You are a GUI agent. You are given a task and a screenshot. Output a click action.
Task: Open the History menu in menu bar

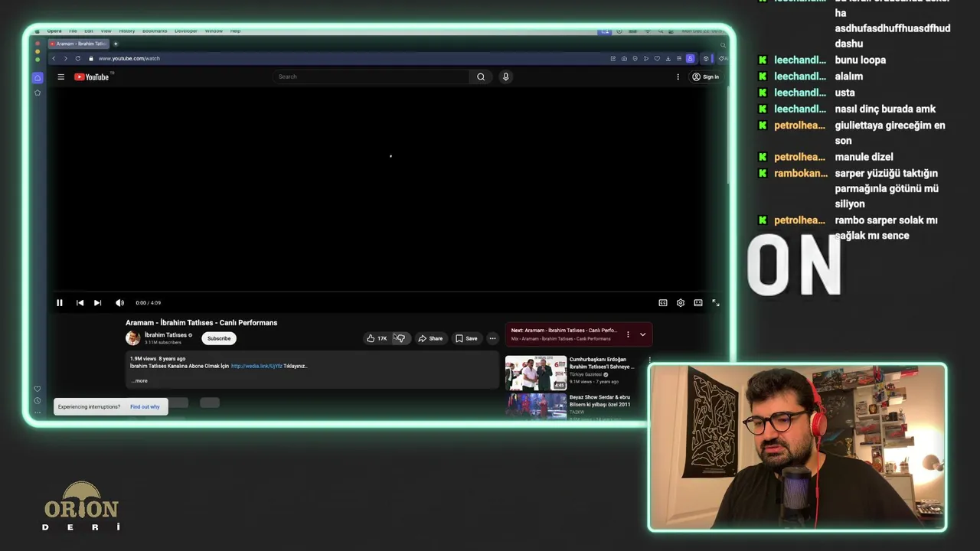[x=127, y=31]
